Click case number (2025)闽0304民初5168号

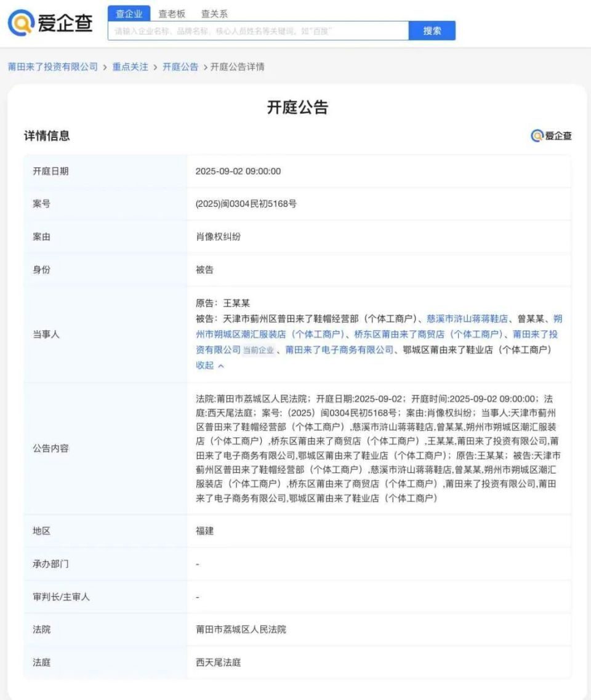pyautogui.click(x=246, y=204)
